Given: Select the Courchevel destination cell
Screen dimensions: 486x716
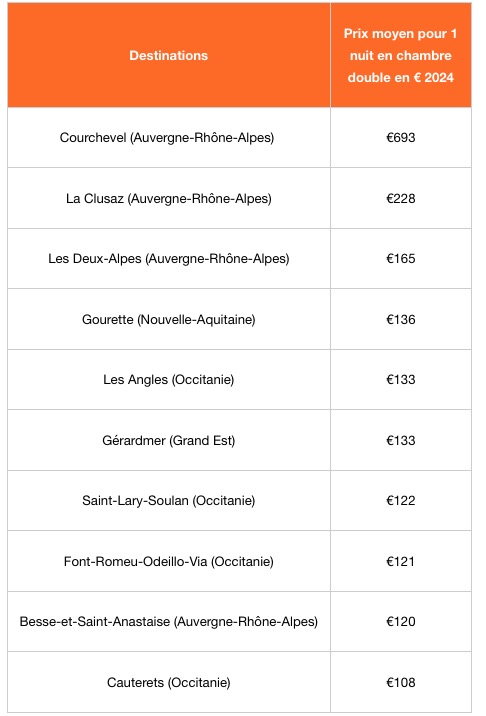Looking at the screenshot, I should click(169, 137).
